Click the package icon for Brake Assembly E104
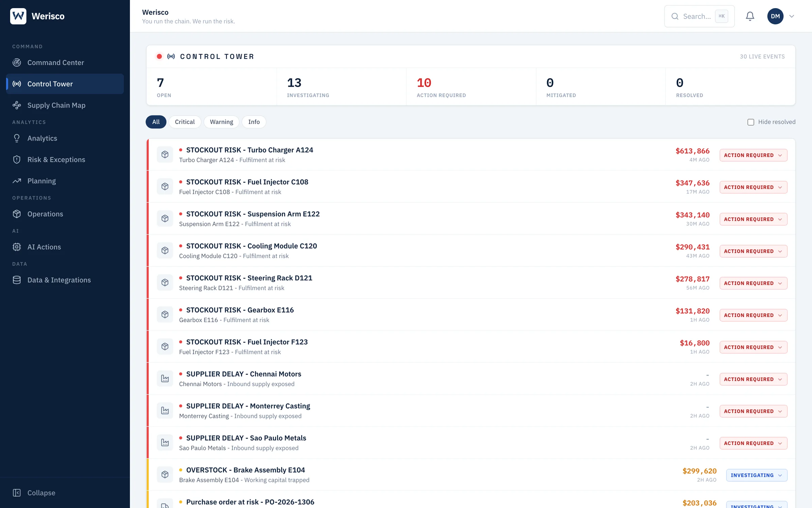The height and width of the screenshot is (508, 812). click(165, 474)
